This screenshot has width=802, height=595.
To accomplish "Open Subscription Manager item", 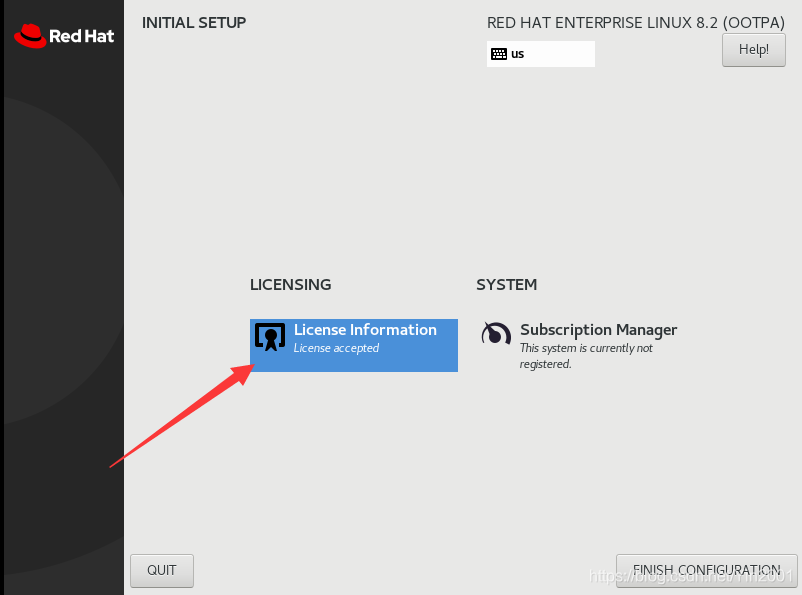I will [x=580, y=345].
